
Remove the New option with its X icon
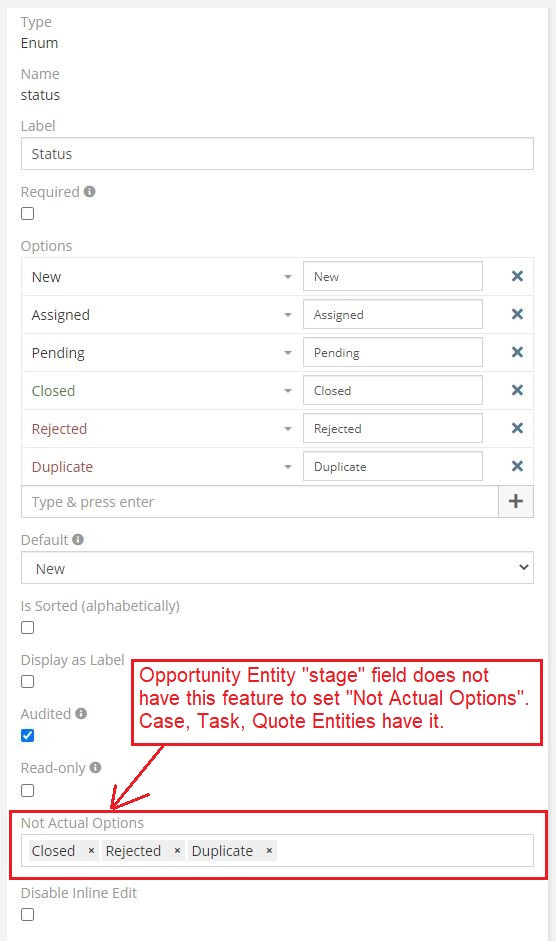(517, 276)
